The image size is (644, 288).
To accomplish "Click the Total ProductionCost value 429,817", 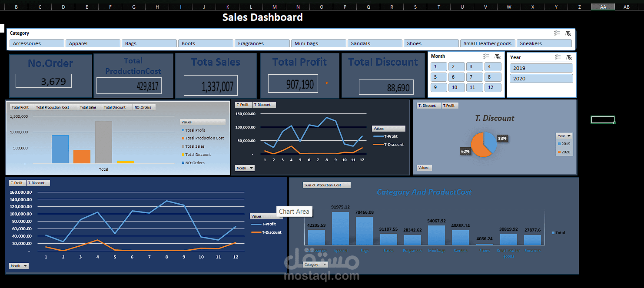I will pyautogui.click(x=129, y=86).
